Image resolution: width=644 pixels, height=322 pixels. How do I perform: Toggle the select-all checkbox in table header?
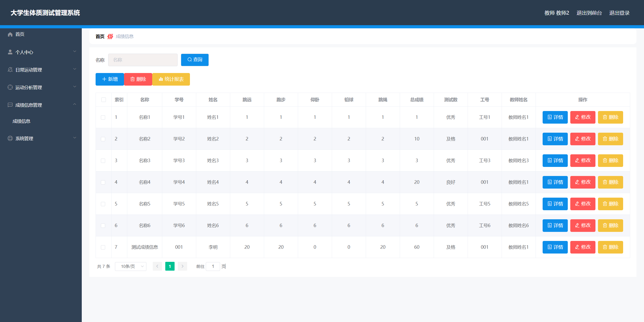coord(104,100)
